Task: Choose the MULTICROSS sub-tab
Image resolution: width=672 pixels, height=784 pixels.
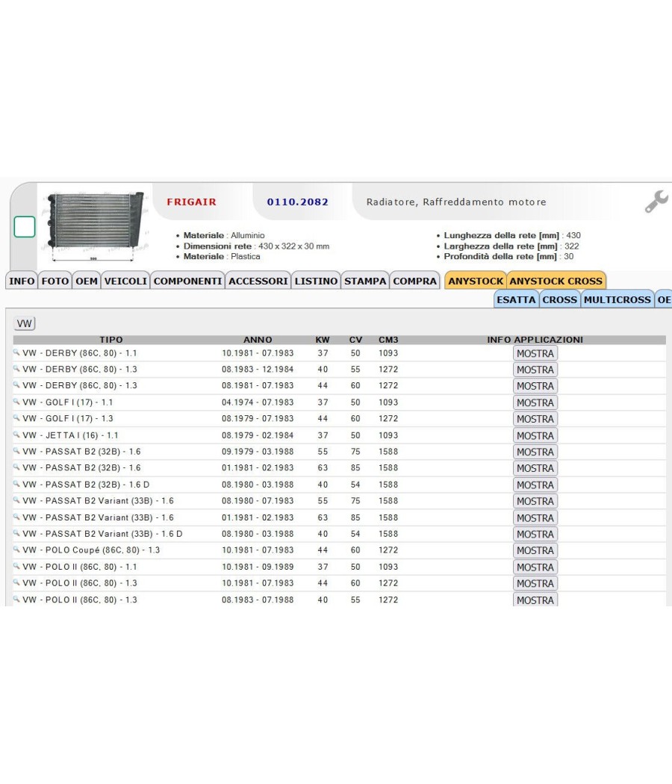Action: (617, 299)
